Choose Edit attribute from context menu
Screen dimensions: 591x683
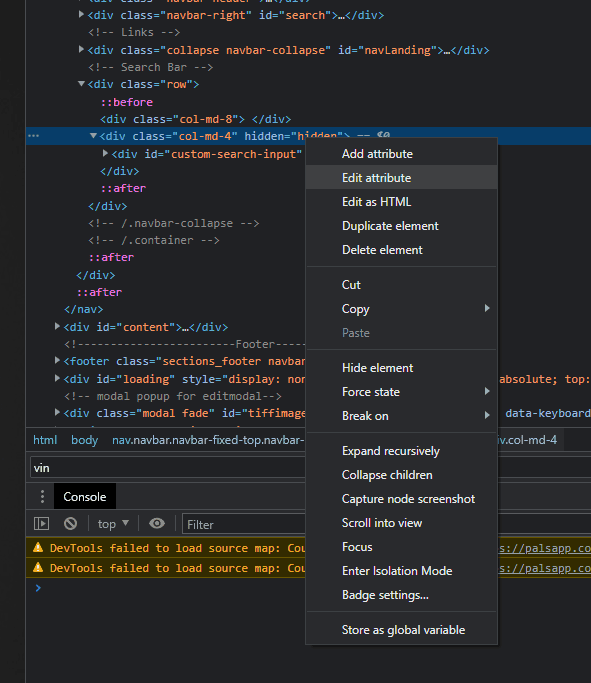(401, 178)
